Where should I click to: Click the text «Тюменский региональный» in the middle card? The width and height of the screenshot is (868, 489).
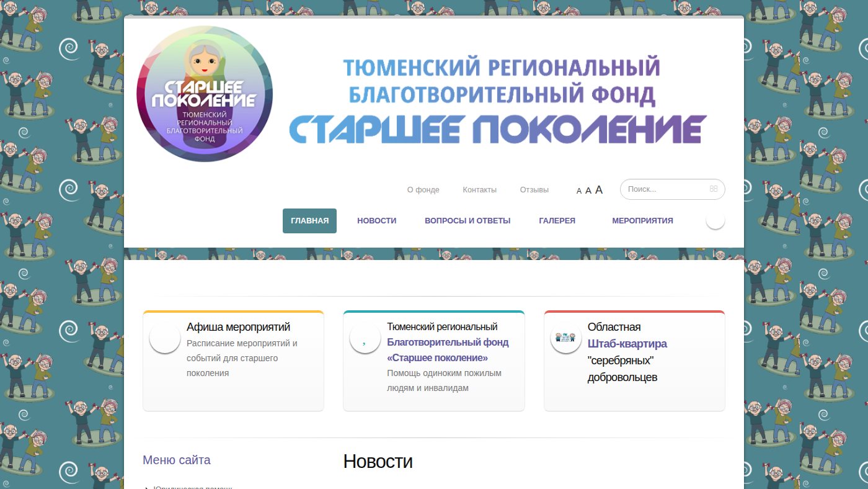coord(442,326)
